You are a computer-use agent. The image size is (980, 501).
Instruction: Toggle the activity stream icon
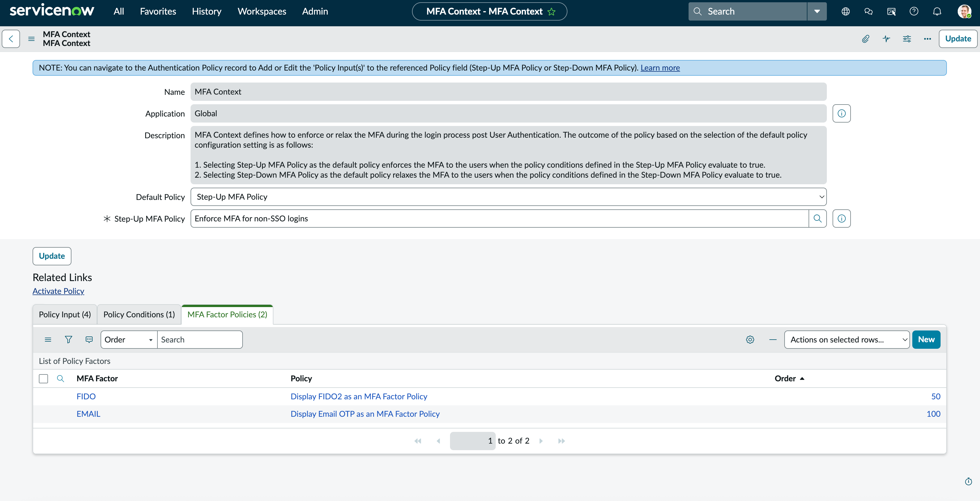coord(886,39)
